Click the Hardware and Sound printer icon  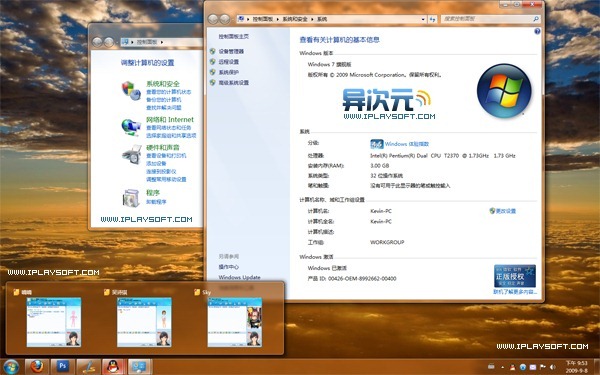click(x=132, y=155)
